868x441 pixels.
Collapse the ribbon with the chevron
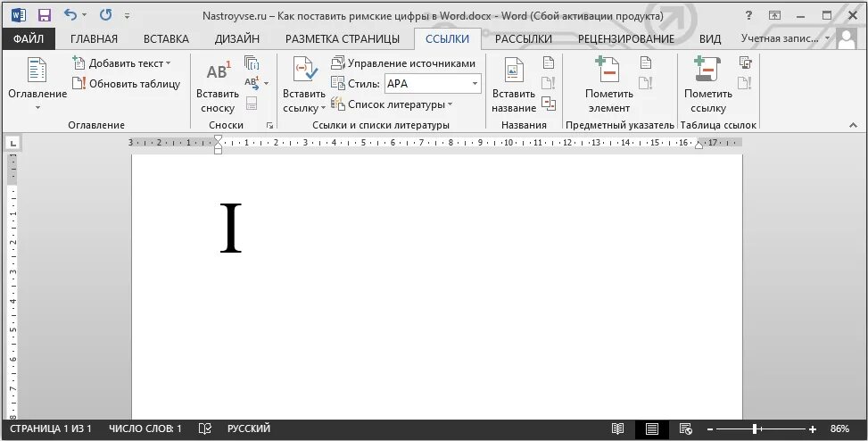click(x=853, y=126)
